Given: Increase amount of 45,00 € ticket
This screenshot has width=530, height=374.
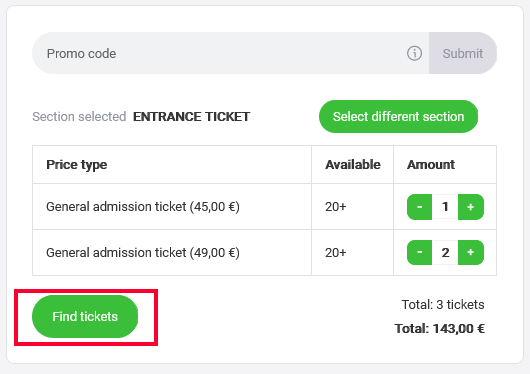Looking at the screenshot, I should pos(471,207).
